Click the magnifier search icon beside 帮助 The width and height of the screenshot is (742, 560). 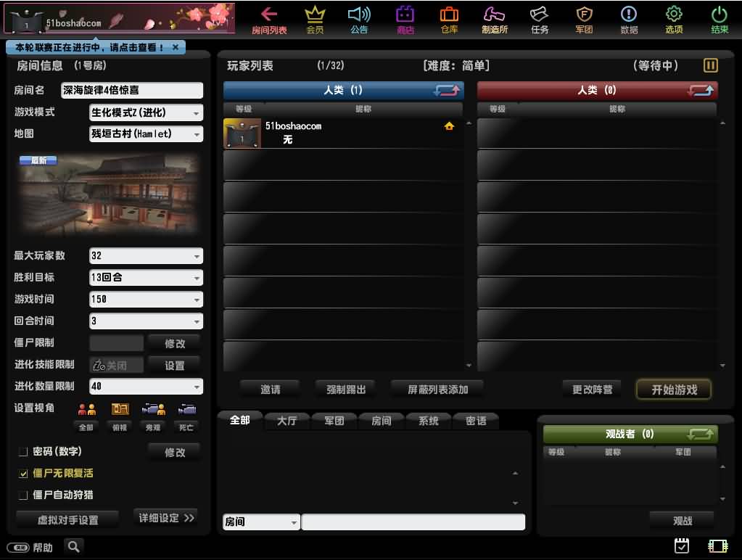click(73, 547)
